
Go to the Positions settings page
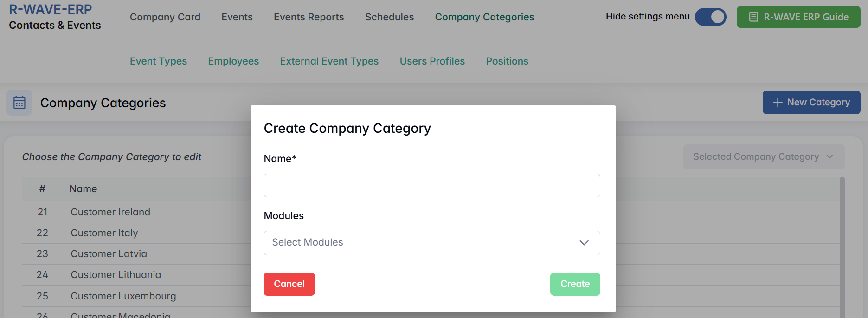pyautogui.click(x=507, y=61)
